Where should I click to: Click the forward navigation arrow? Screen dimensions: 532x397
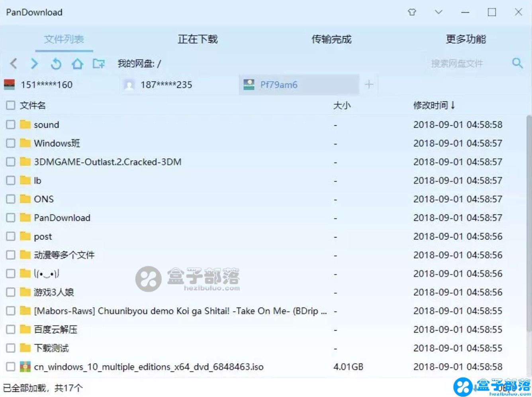(35, 64)
